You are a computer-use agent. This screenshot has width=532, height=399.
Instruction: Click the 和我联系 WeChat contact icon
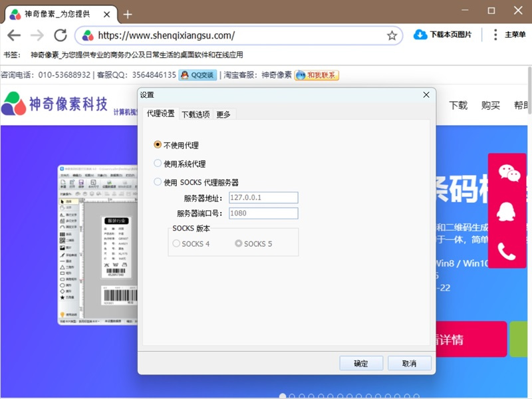coord(317,75)
